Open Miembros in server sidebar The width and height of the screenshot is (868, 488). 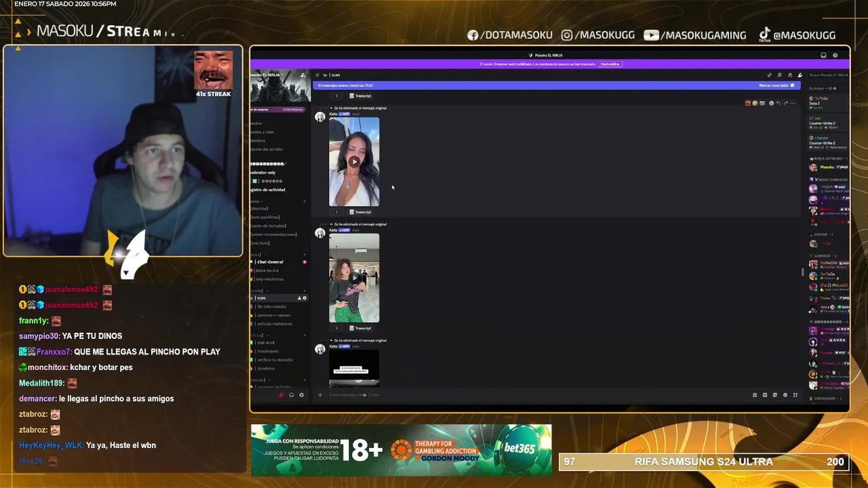[258, 141]
